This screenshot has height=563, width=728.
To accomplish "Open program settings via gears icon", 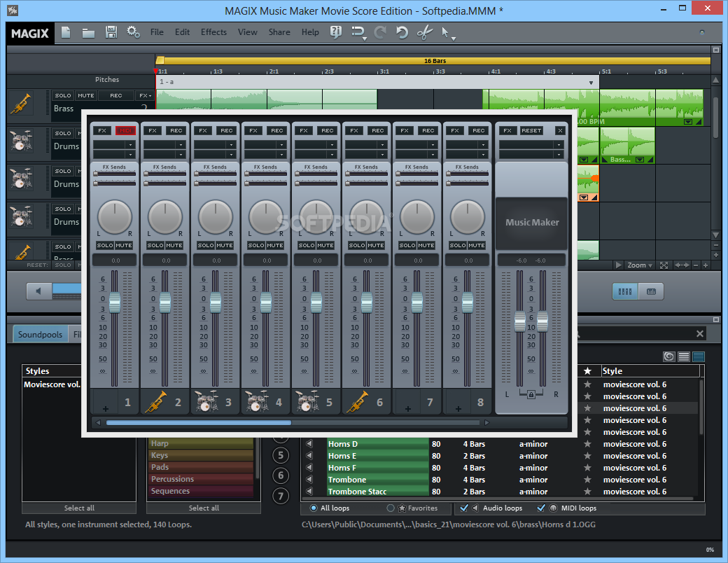I will coord(133,32).
